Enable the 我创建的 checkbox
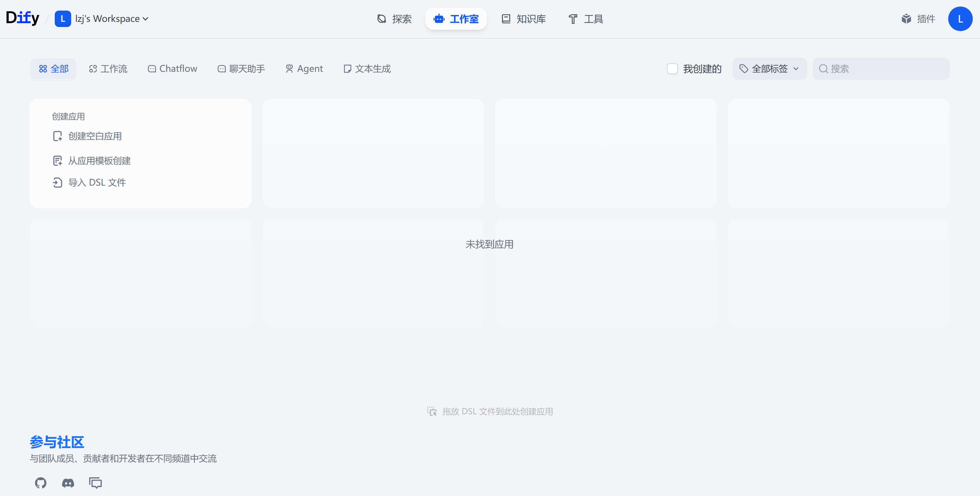The width and height of the screenshot is (980, 496). point(672,69)
